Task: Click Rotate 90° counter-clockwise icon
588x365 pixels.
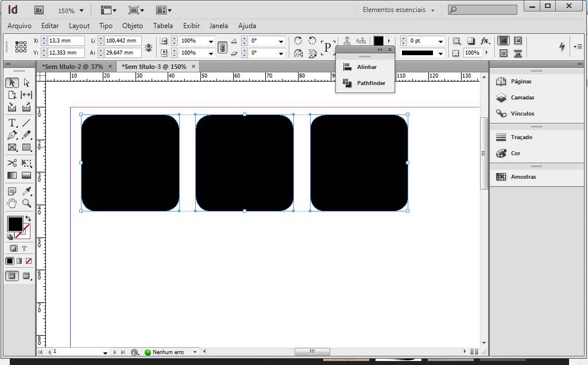Action: point(312,41)
